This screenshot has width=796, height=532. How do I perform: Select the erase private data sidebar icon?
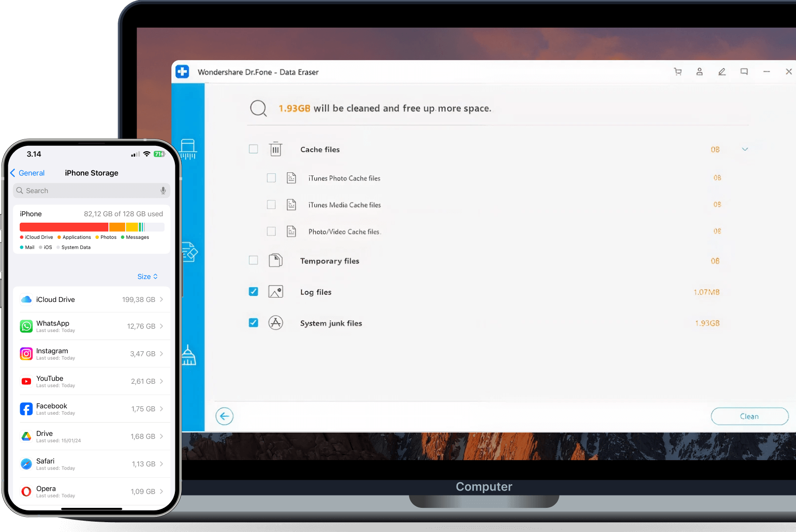190,252
